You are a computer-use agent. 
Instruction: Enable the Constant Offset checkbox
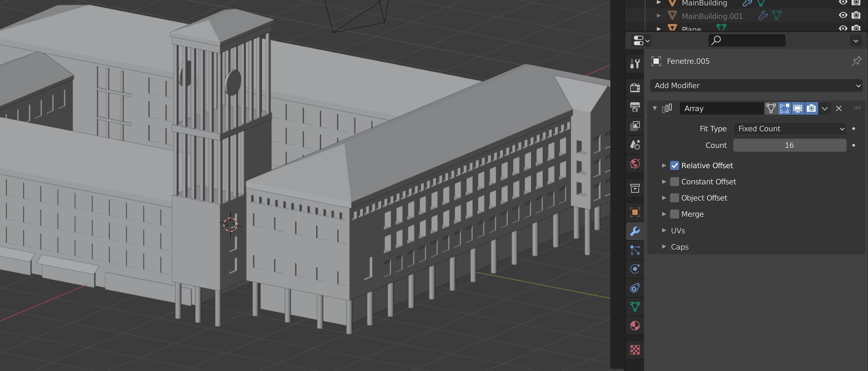(x=675, y=182)
